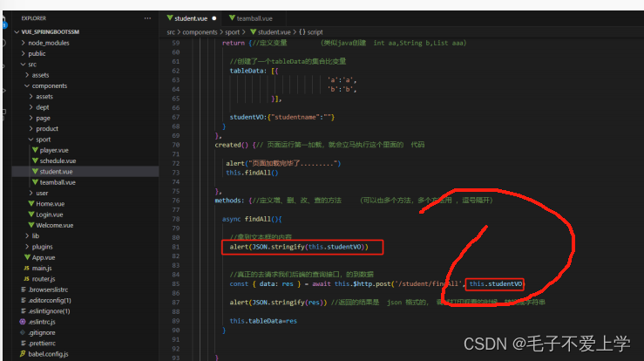Open schedule.vue in the explorer
This screenshot has width=644, height=361.
[58, 160]
